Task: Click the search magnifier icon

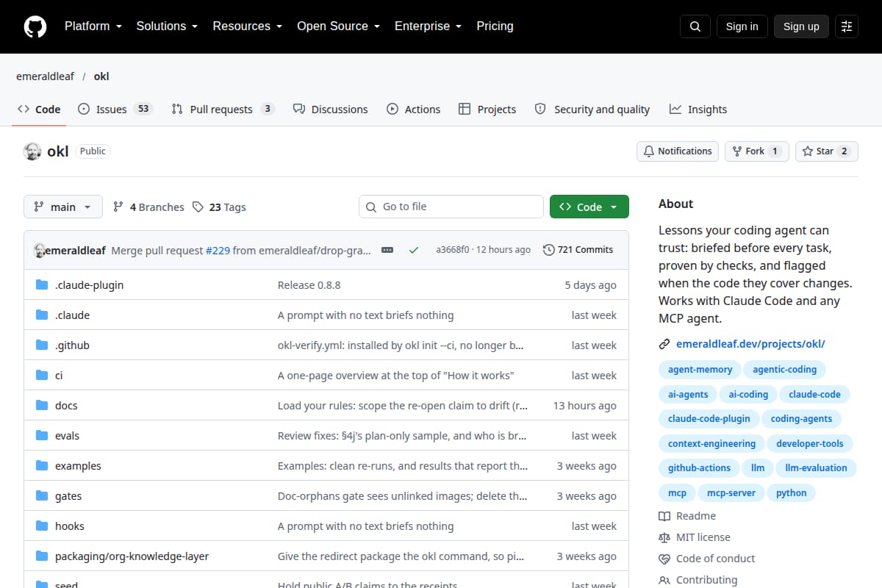Action: [x=695, y=26]
